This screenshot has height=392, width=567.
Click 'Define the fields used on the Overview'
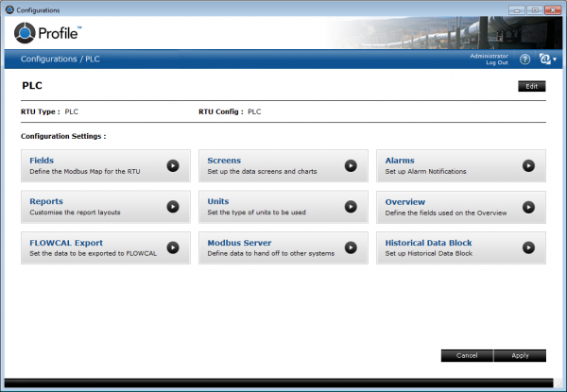click(446, 213)
